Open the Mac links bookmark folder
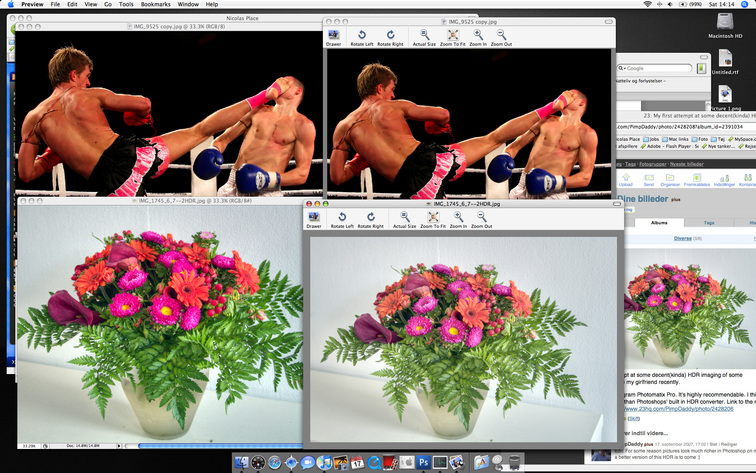Image resolution: width=756 pixels, height=473 pixels. pos(675,139)
